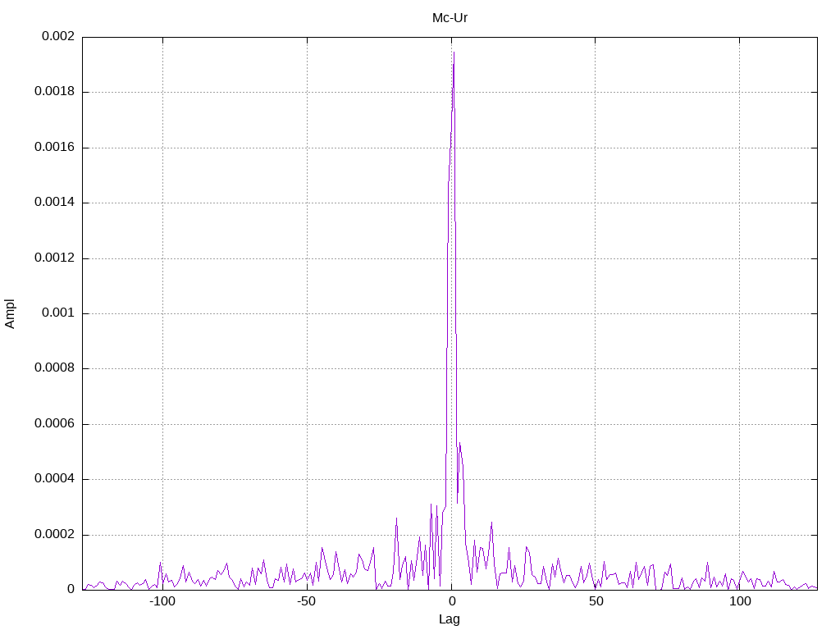Select the y-axis value 0.0006
The image size is (840, 630).
click(x=55, y=424)
